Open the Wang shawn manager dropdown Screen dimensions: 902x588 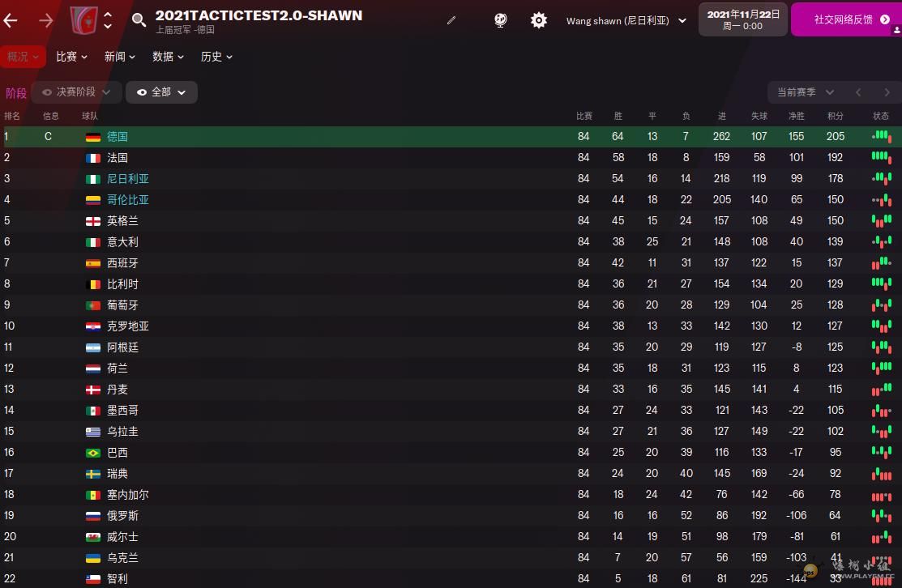tap(626, 21)
